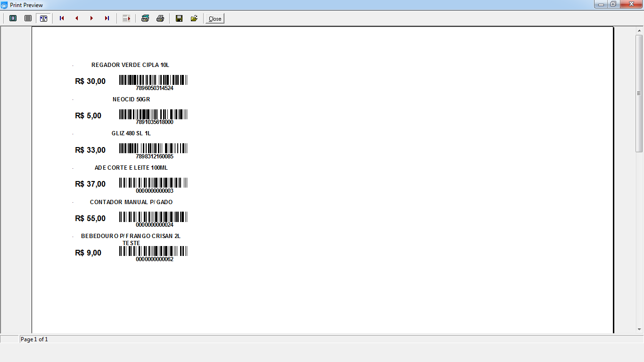Click barcode number 7898312160085
The height and width of the screenshot is (362, 644).
point(155,156)
